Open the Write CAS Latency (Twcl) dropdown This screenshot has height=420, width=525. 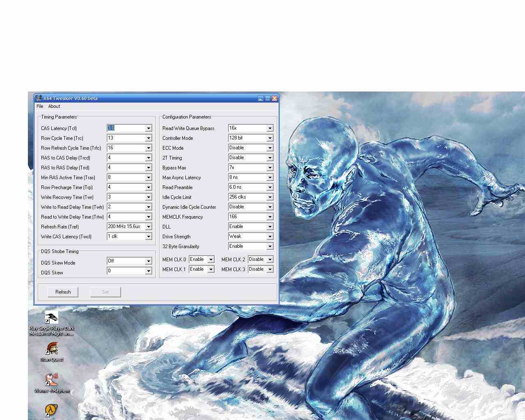148,237
